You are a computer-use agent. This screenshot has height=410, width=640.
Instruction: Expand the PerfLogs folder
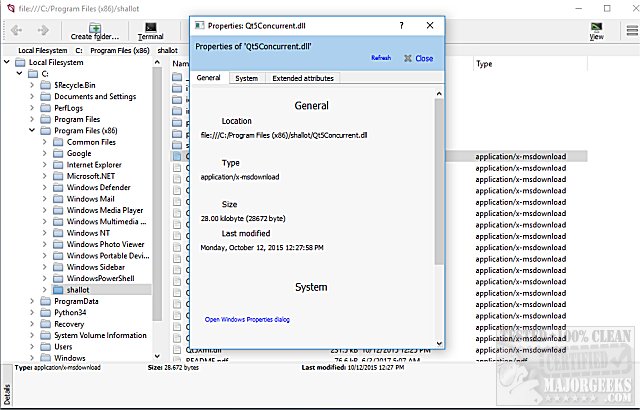32,108
